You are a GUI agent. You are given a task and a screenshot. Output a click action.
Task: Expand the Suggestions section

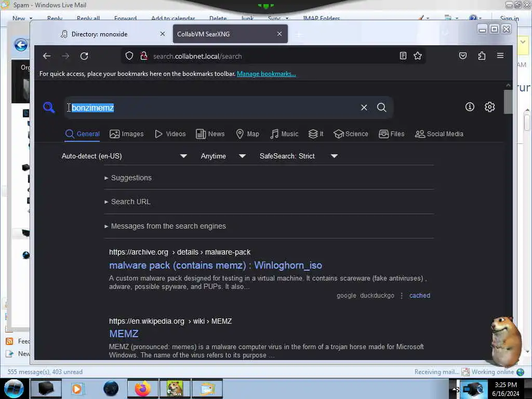tap(129, 178)
